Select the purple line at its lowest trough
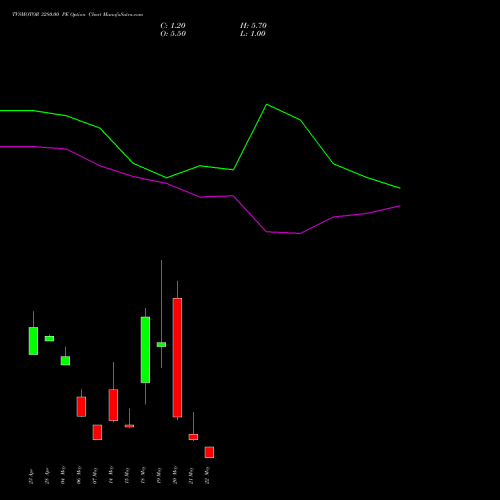 [300, 233]
